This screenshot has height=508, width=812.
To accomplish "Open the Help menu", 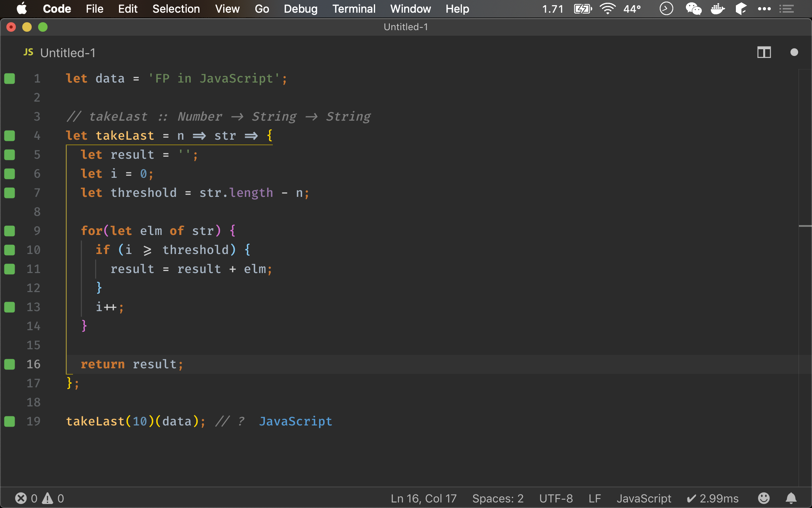I will (457, 9).
